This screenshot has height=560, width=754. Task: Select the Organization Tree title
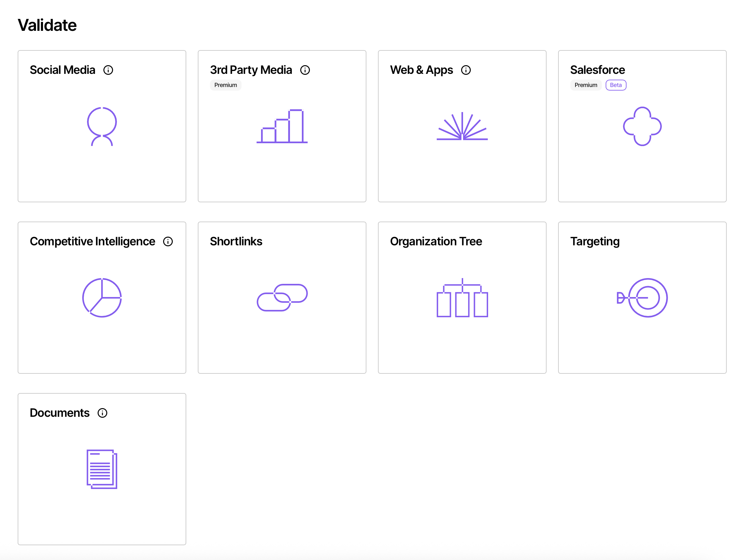click(x=436, y=241)
